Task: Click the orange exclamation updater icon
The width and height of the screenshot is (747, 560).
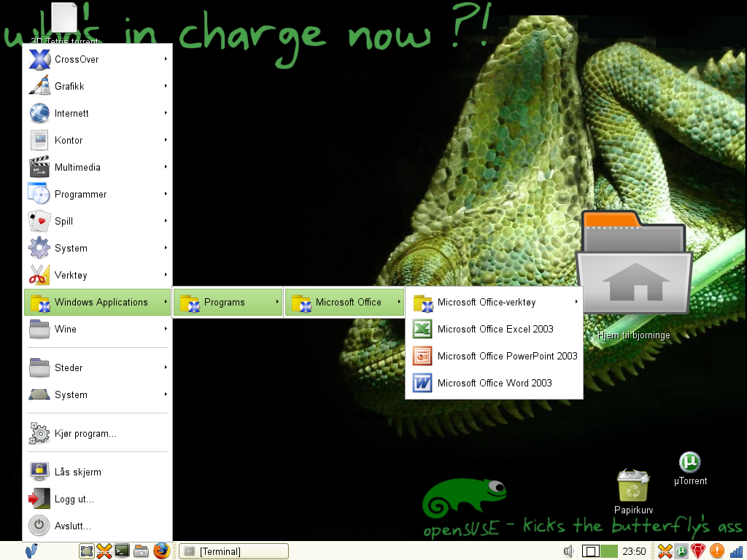Action: click(717, 551)
